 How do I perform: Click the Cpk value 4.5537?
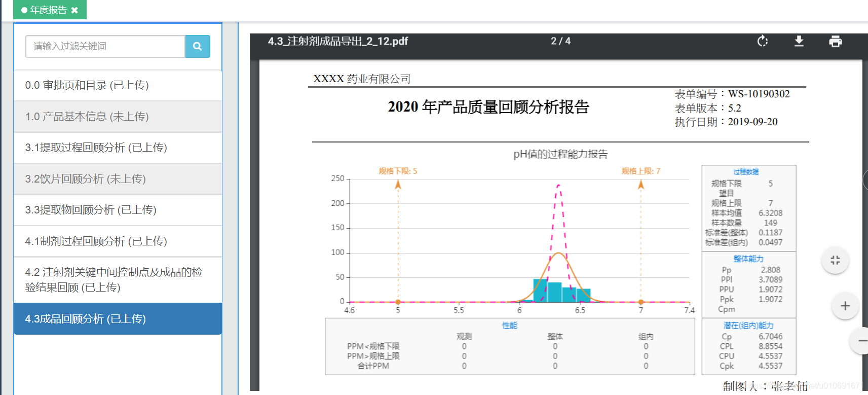coord(770,366)
